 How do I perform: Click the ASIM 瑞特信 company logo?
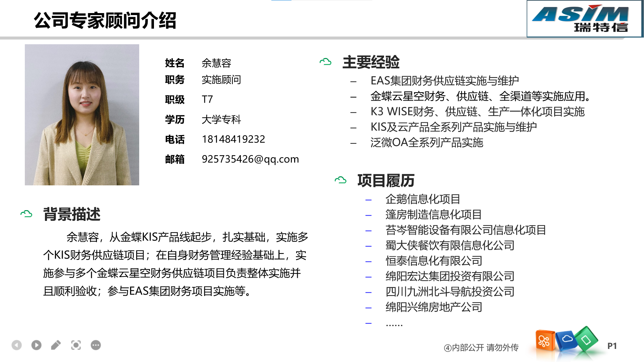tap(584, 19)
